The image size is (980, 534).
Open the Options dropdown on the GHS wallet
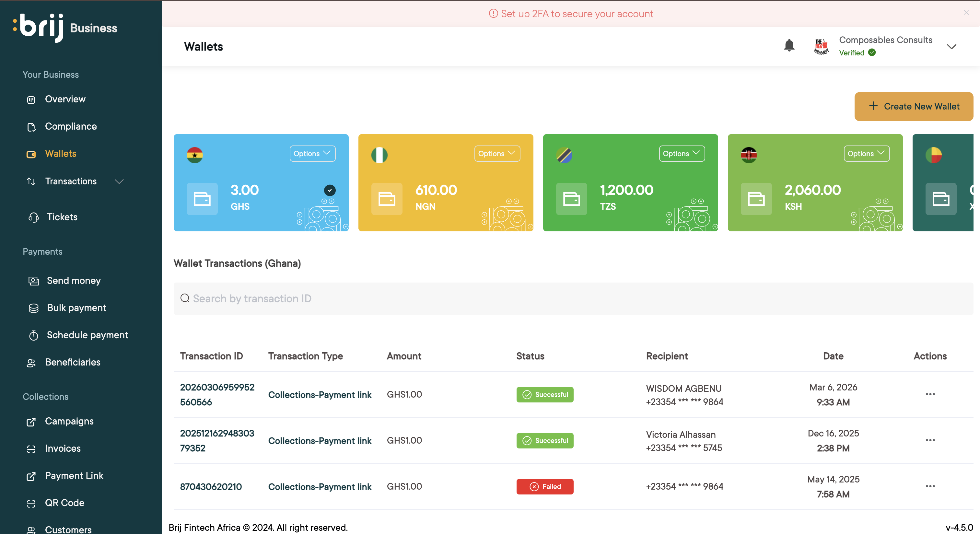tap(312, 153)
